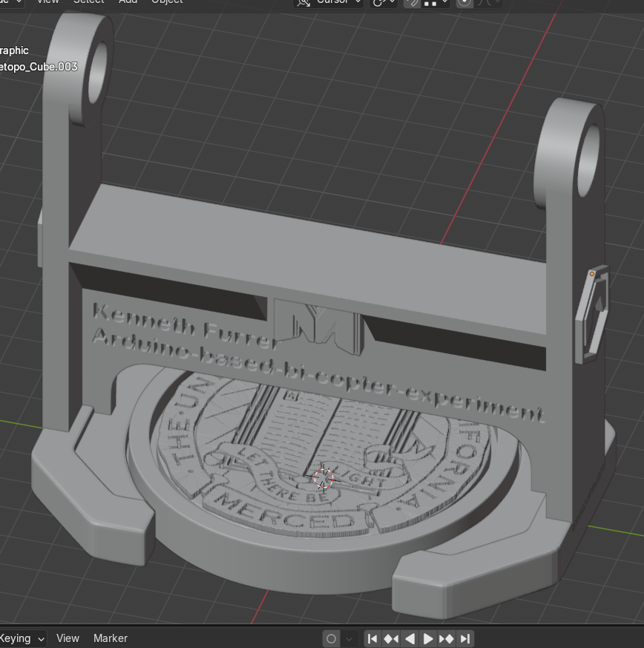Viewport: 644px width, 648px height.
Task: Open the timeline View menu
Action: coord(68,638)
